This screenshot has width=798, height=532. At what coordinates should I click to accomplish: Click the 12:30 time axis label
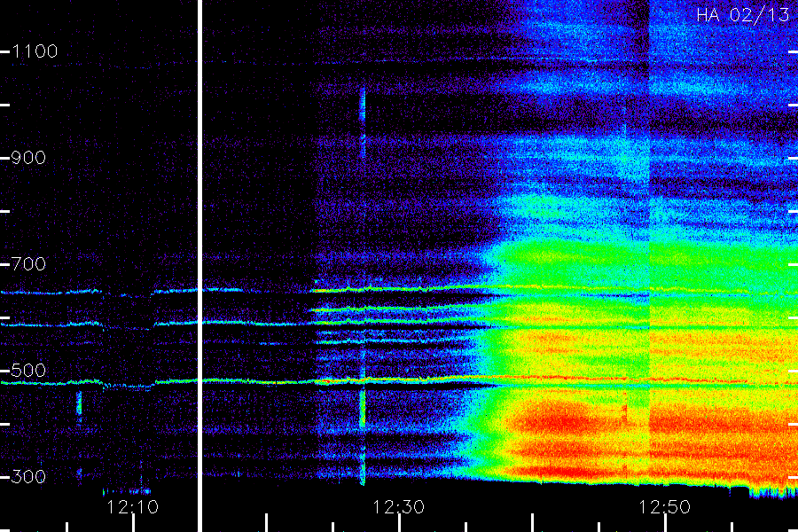point(398,507)
